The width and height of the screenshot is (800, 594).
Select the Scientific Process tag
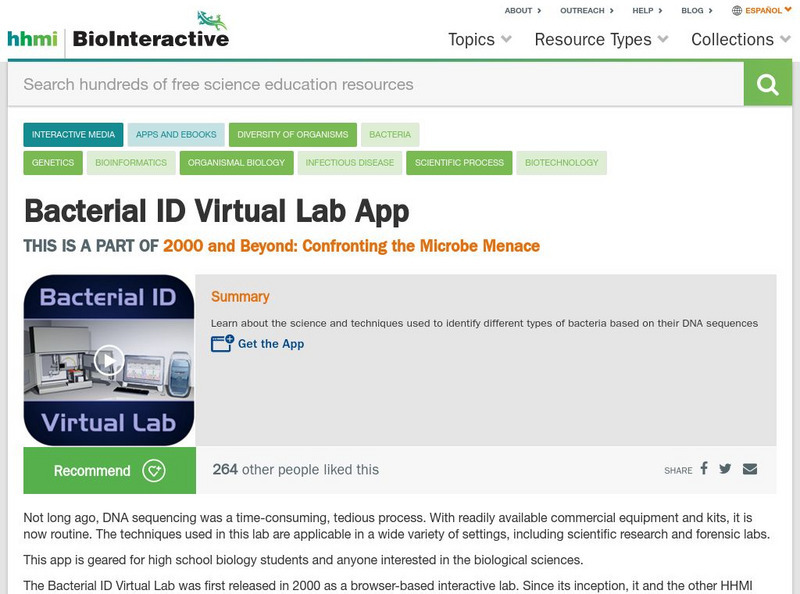(459, 163)
